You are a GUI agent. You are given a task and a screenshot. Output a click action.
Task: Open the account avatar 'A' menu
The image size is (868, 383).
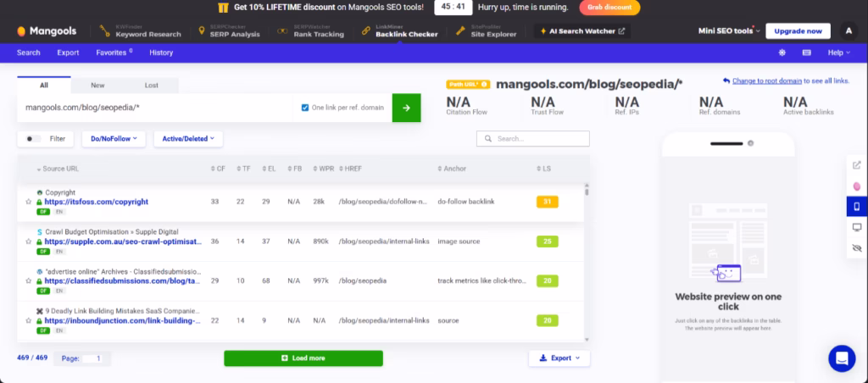(x=849, y=31)
